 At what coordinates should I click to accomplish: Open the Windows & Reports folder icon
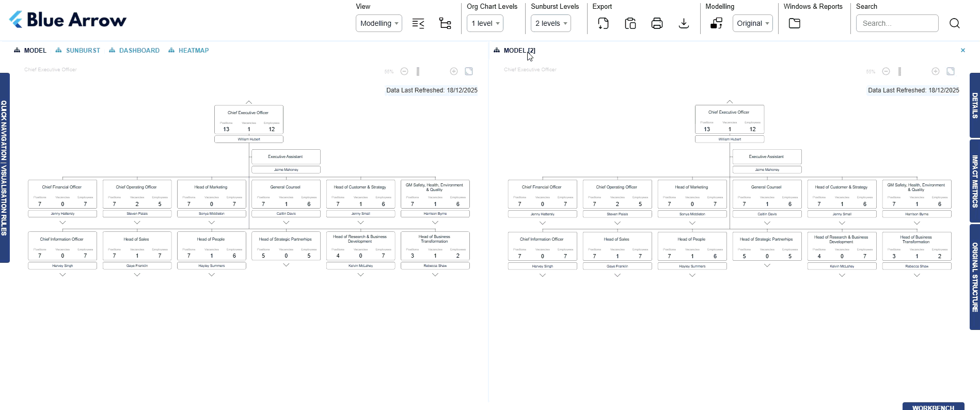point(795,23)
